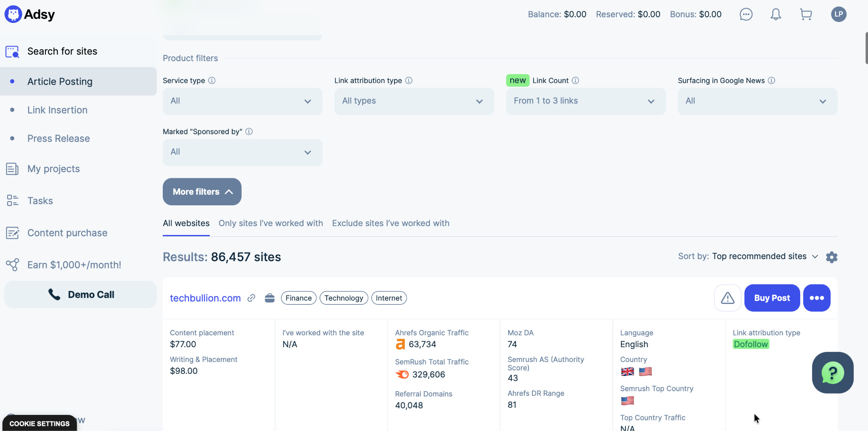
Task: Click the Adsy logo
Action: [x=30, y=14]
